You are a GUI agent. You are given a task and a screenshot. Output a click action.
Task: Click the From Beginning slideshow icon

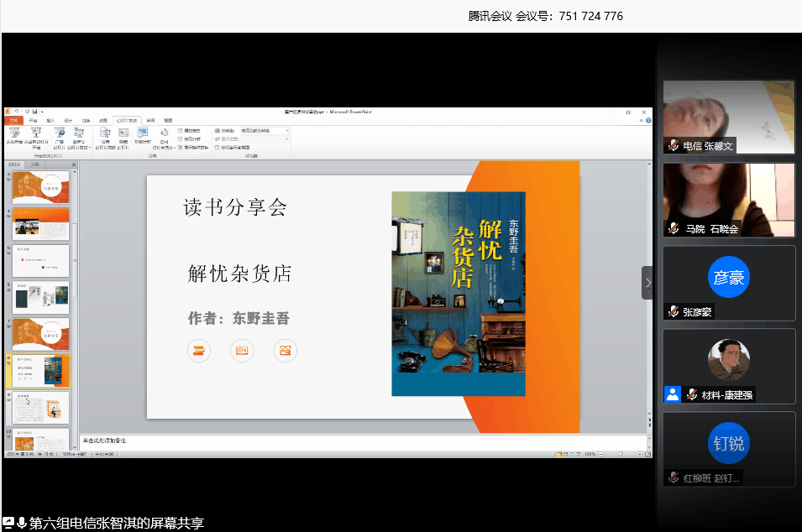point(15,135)
